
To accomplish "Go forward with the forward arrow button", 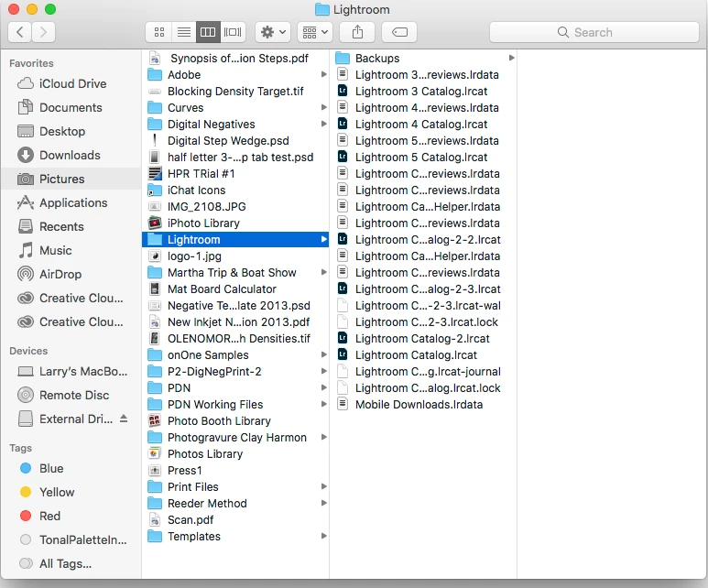I will click(43, 32).
